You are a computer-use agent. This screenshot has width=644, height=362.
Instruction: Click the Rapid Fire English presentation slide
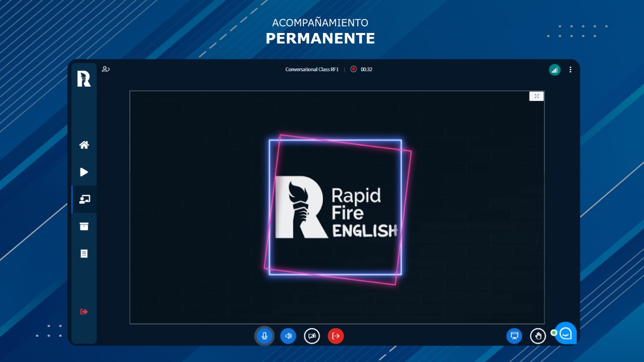337,207
